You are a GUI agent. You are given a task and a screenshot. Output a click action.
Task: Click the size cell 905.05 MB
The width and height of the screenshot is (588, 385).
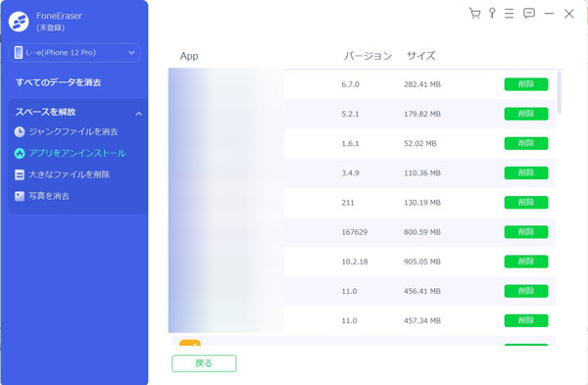click(x=422, y=262)
